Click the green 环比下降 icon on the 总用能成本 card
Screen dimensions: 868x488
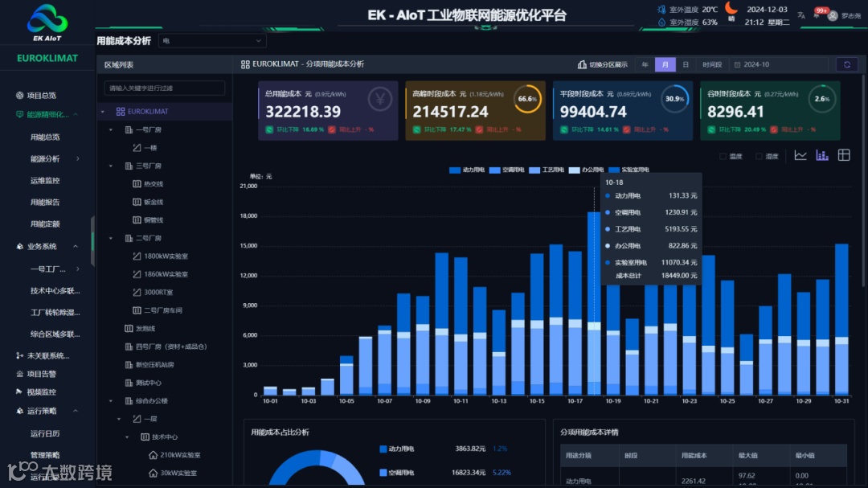point(269,129)
